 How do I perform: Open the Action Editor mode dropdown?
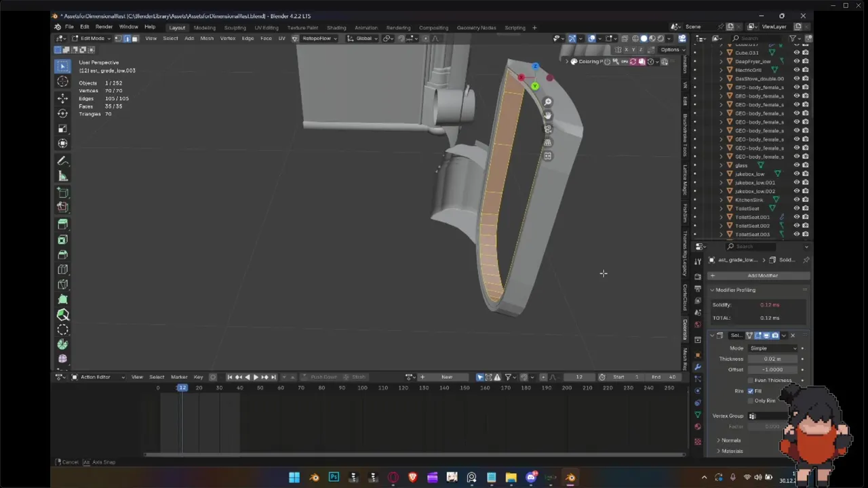pyautogui.click(x=98, y=377)
